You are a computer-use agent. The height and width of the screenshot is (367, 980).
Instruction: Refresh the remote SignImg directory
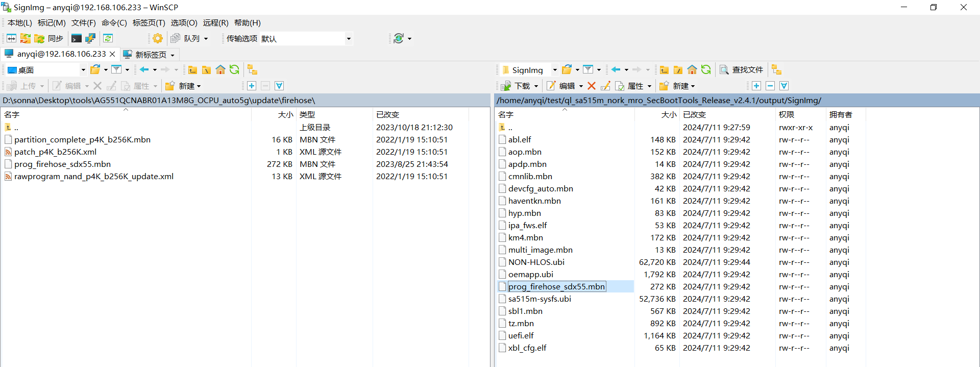(706, 70)
